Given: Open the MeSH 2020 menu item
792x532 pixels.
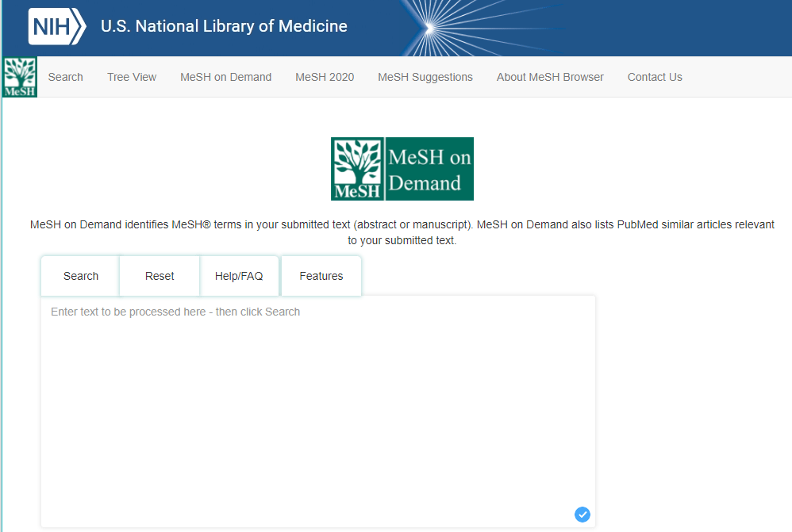Looking at the screenshot, I should click(325, 77).
